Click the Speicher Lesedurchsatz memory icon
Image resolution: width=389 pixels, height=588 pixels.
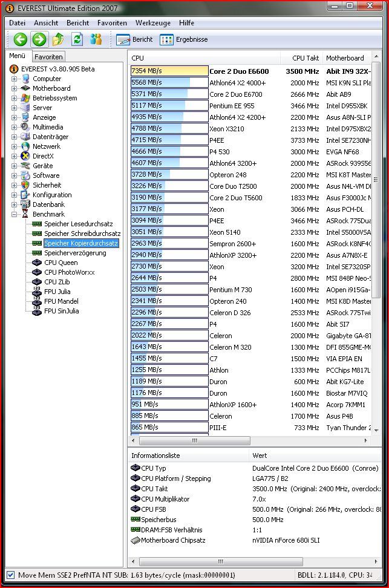pyautogui.click(x=37, y=224)
